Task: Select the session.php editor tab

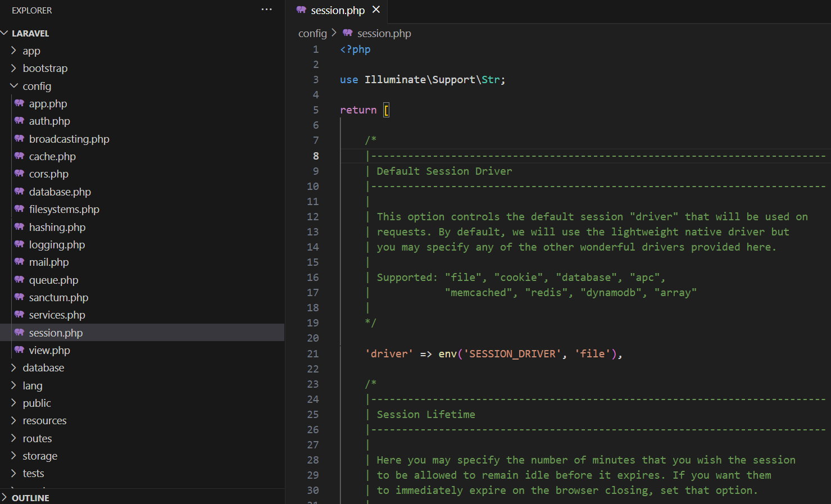Action: [338, 11]
